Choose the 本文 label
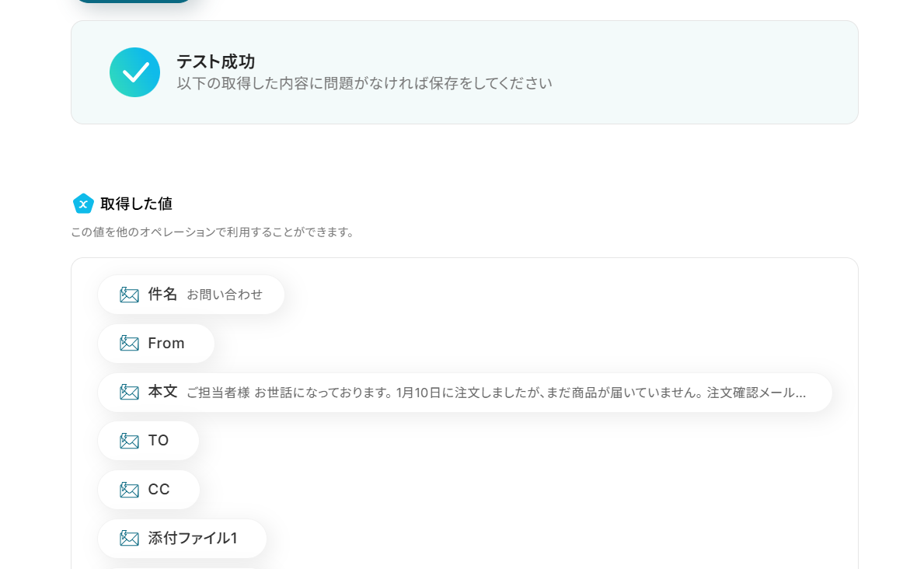Image resolution: width=924 pixels, height=569 pixels. pyautogui.click(x=162, y=392)
